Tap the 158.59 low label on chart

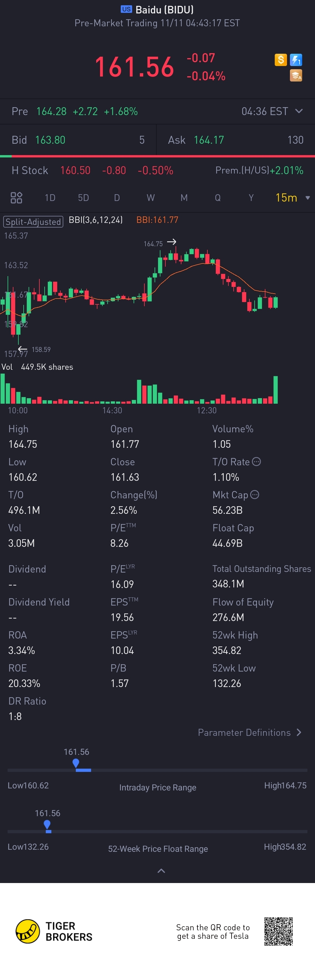pyautogui.click(x=41, y=349)
